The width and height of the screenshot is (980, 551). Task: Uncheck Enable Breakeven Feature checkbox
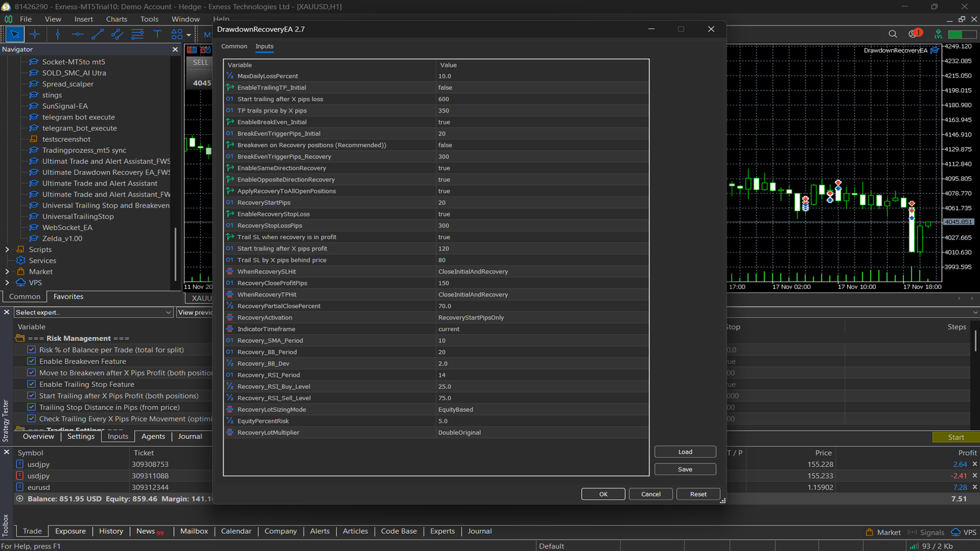(x=31, y=361)
